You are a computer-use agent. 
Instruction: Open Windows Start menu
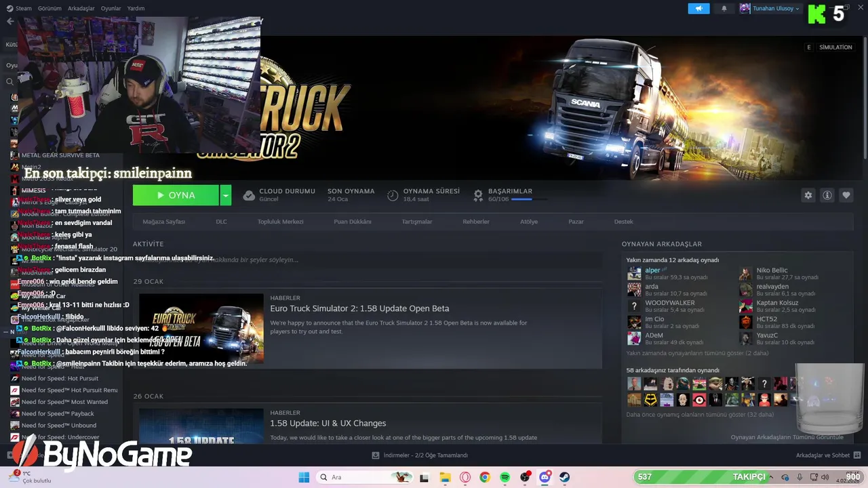coord(304,477)
